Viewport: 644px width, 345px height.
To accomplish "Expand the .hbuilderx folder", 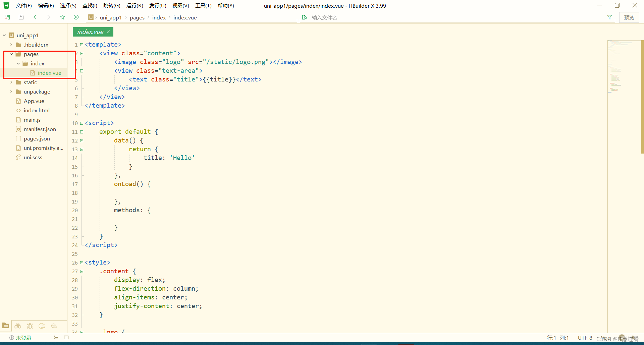I will point(11,45).
